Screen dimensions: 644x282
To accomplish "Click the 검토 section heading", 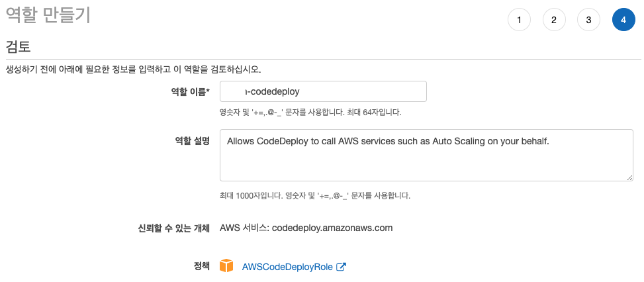I will click(x=18, y=47).
